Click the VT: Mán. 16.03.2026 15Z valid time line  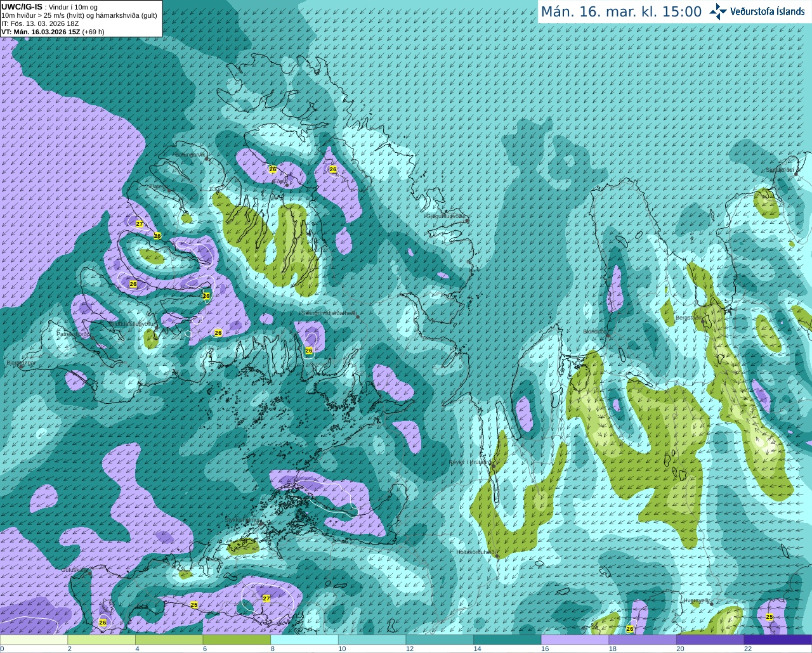pyautogui.click(x=53, y=32)
